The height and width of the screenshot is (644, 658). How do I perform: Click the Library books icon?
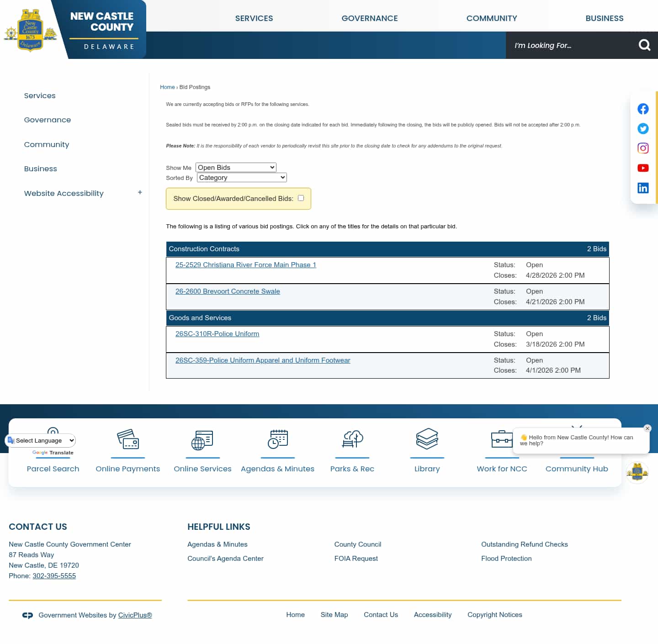[427, 439]
